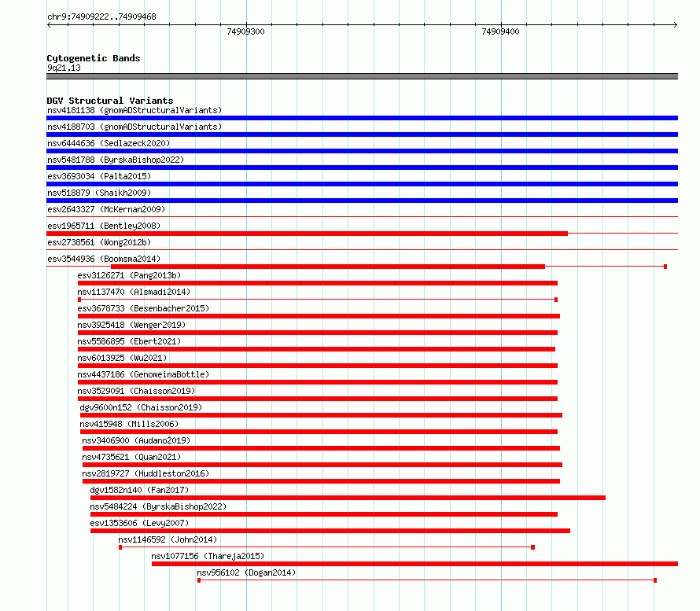Click nsv415948 (Mills2006) label
The width and height of the screenshot is (700, 611).
click(129, 424)
